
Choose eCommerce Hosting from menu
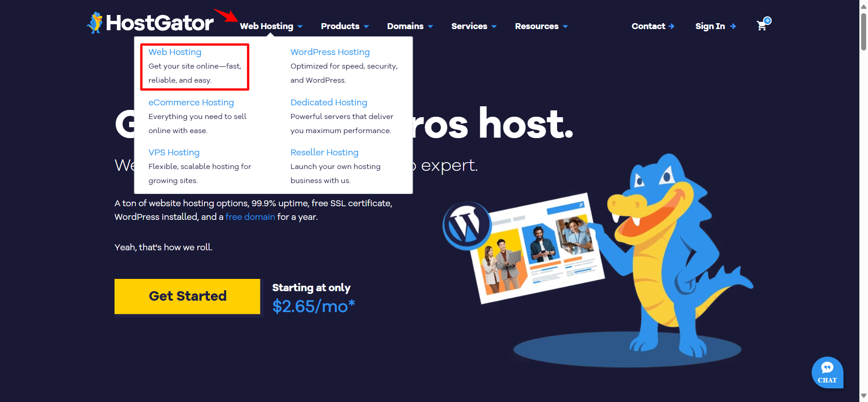point(191,103)
